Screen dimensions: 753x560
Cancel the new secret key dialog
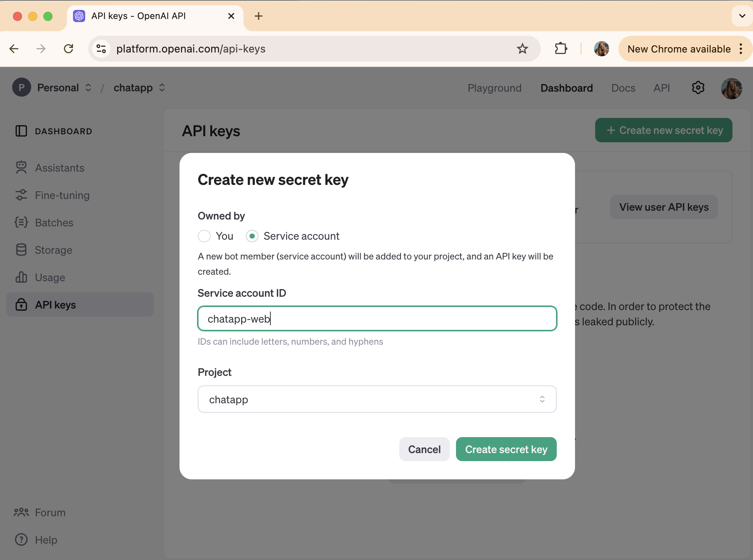[x=424, y=449]
